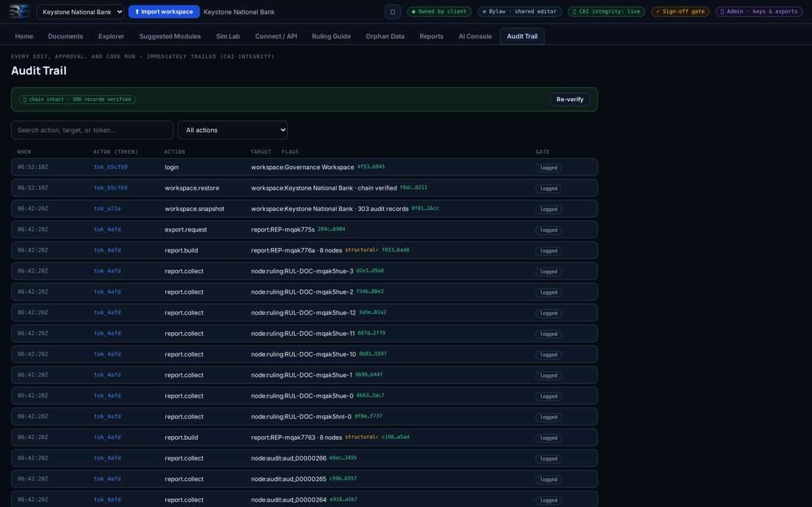Click tok_4afd in the export.request row
The height and width of the screenshot is (507, 812).
(107, 230)
